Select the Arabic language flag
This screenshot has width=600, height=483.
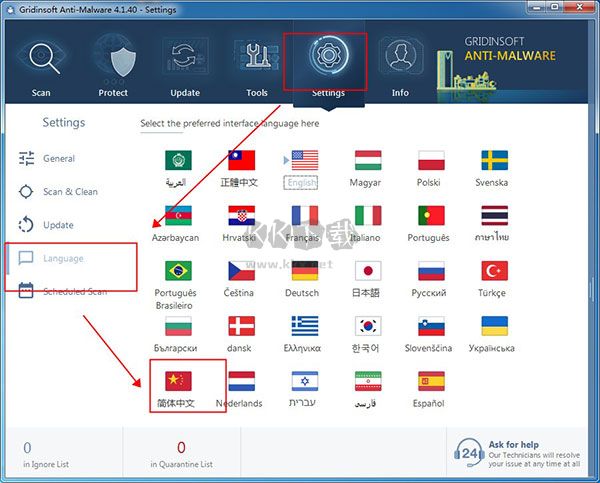point(178,160)
